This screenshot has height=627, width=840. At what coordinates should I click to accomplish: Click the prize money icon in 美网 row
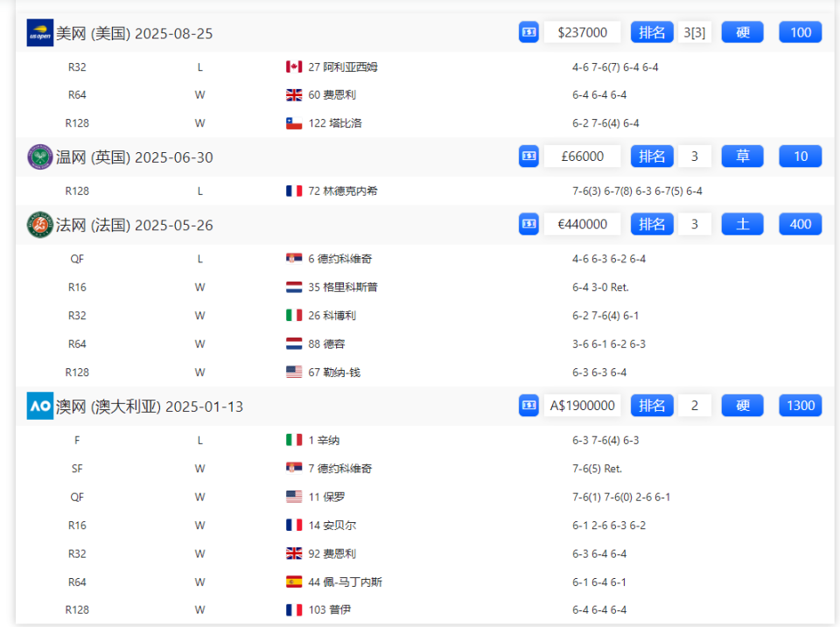point(528,32)
